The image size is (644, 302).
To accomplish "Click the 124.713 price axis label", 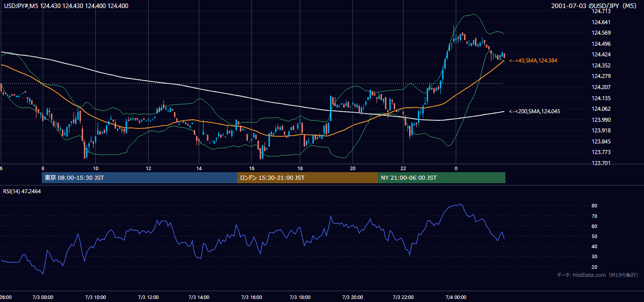I will 601,12.
